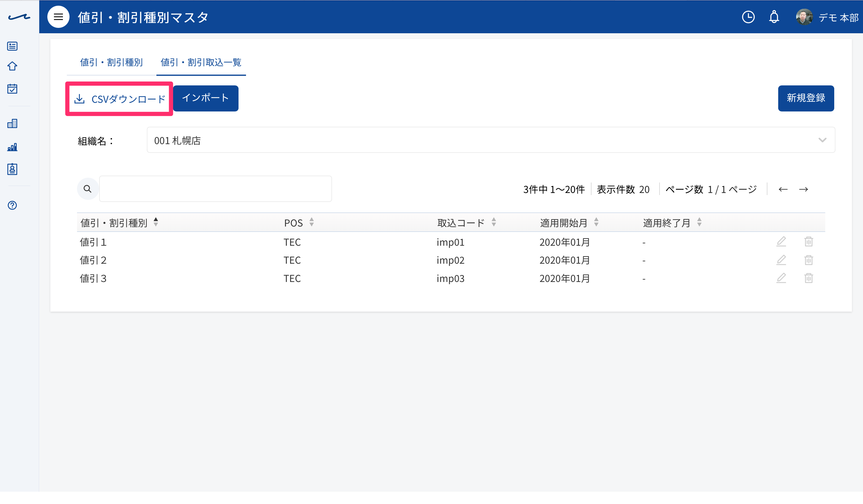Expand the 組織名 dropdown 001 札幌店
Image resolution: width=863 pixels, height=504 pixels.
pyautogui.click(x=491, y=140)
